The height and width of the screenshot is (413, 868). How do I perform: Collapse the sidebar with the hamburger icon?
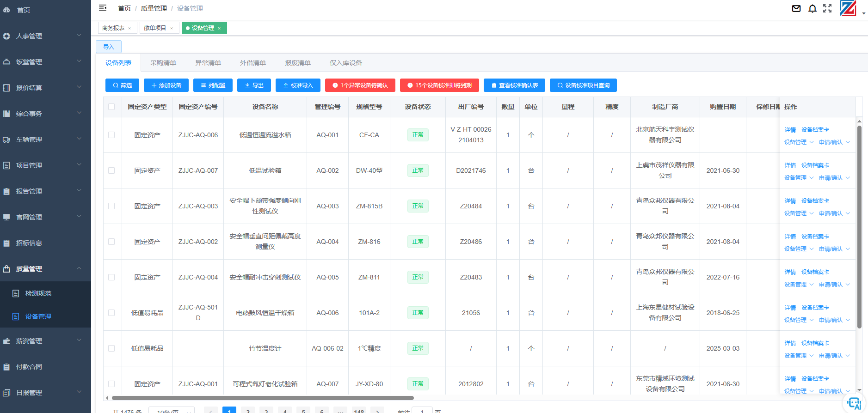pos(103,8)
